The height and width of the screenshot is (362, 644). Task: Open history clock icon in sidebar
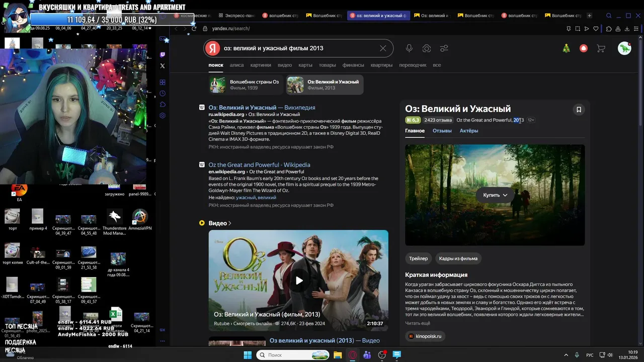(163, 94)
